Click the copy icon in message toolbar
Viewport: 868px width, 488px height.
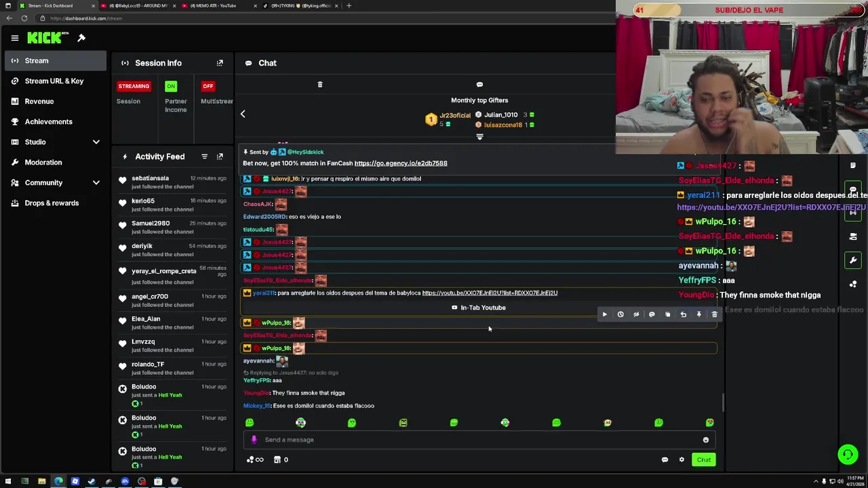coord(667,314)
